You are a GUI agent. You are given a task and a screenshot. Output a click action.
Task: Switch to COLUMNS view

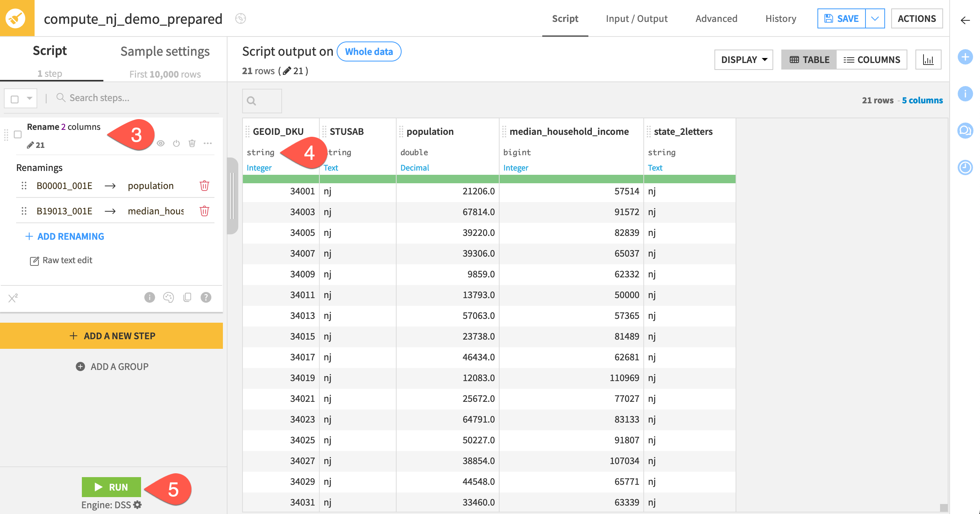872,60
